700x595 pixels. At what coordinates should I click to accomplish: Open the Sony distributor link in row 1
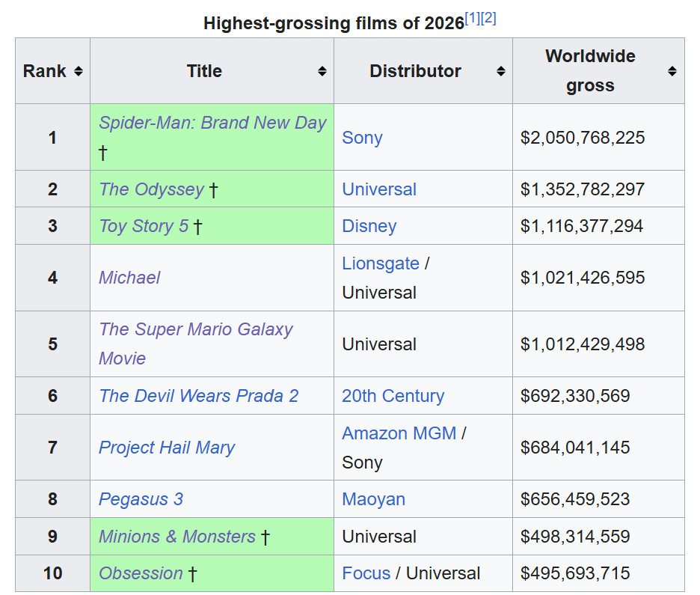click(x=362, y=138)
